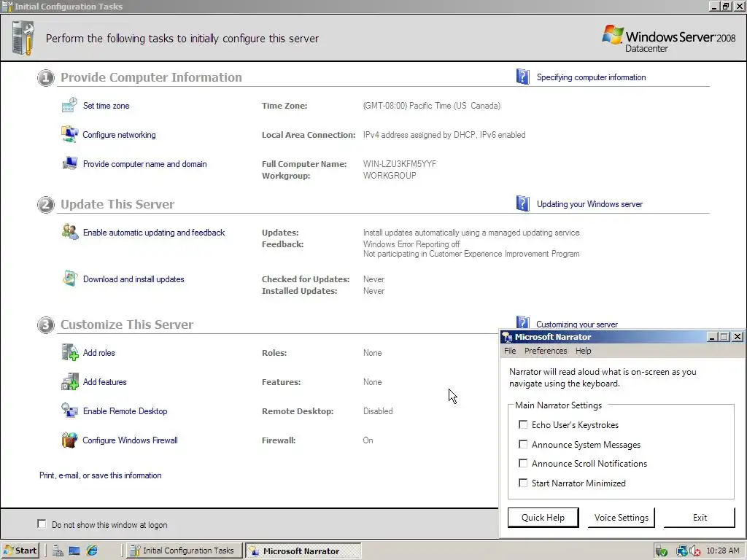Click the muted volume tray icon
The image size is (747, 560).
pos(695,551)
